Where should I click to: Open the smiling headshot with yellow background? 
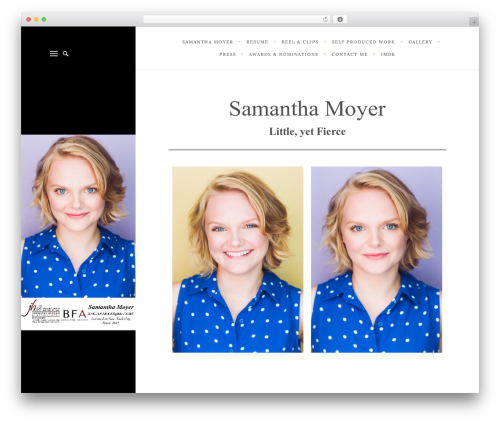238,259
